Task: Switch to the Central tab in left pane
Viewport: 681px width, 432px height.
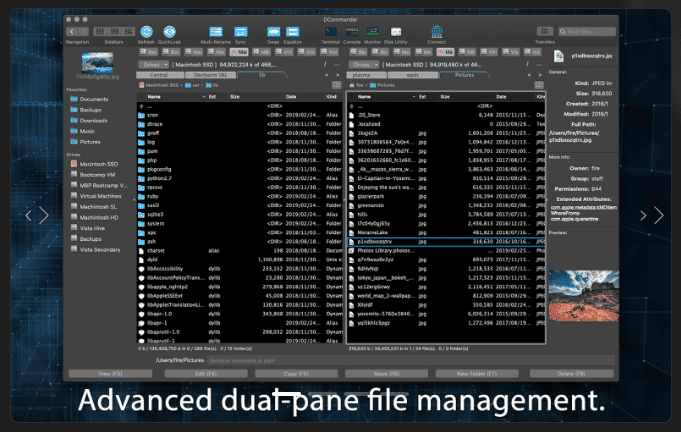Action: (x=159, y=75)
